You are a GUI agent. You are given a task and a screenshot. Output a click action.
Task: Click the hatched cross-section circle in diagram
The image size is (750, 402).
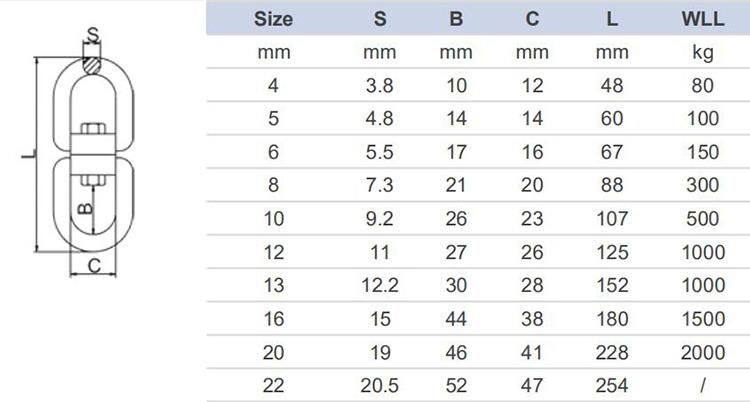click(92, 66)
